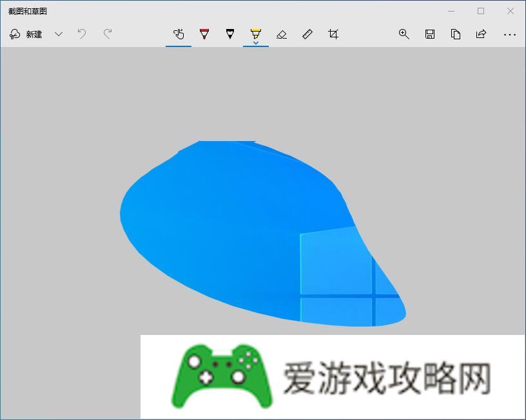Open the Zoom control

404,34
